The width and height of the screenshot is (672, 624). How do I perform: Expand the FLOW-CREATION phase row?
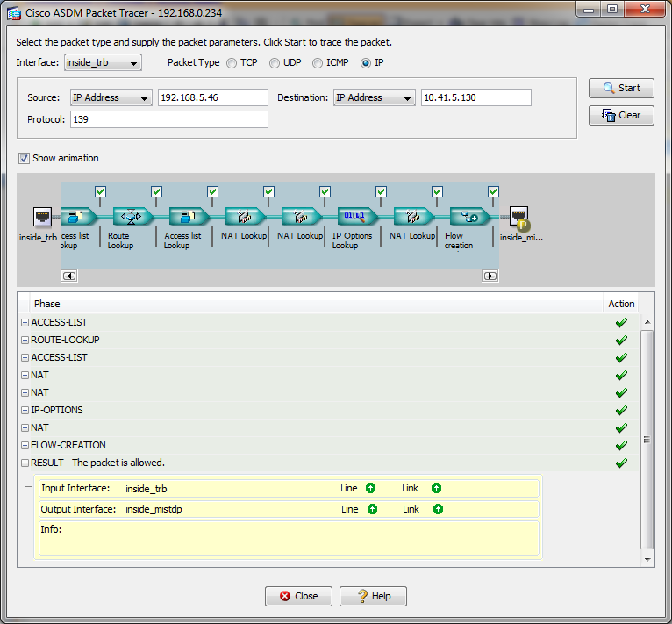(25, 446)
